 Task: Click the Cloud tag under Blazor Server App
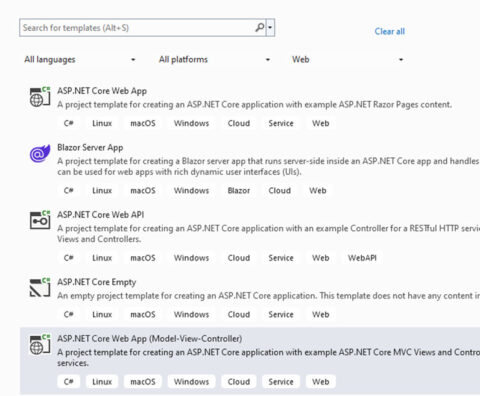tap(279, 191)
